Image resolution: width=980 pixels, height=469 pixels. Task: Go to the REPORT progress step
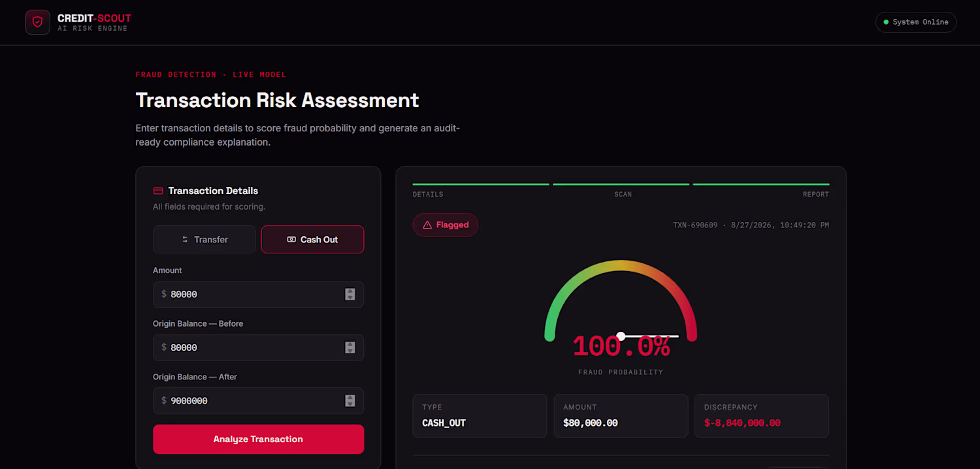click(816, 194)
